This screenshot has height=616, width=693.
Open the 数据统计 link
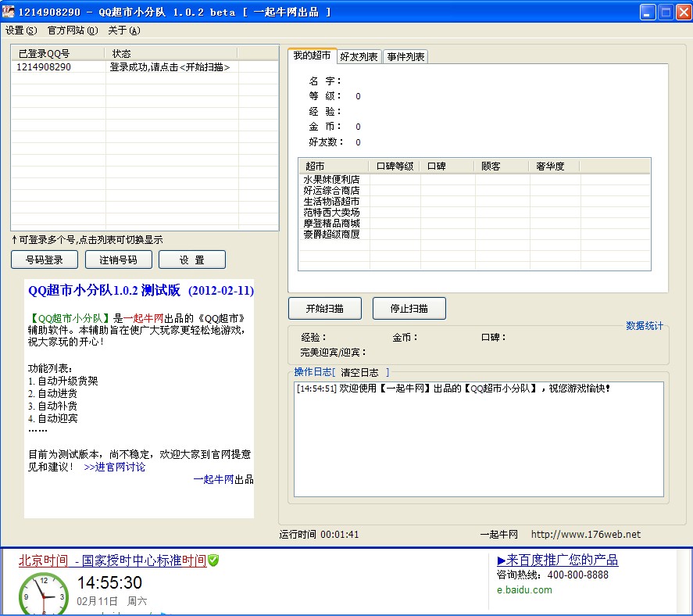645,326
